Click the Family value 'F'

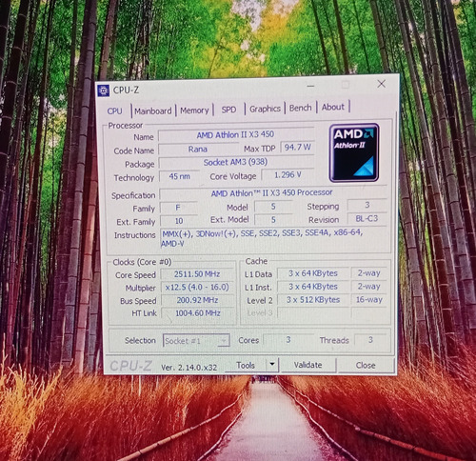coord(178,208)
